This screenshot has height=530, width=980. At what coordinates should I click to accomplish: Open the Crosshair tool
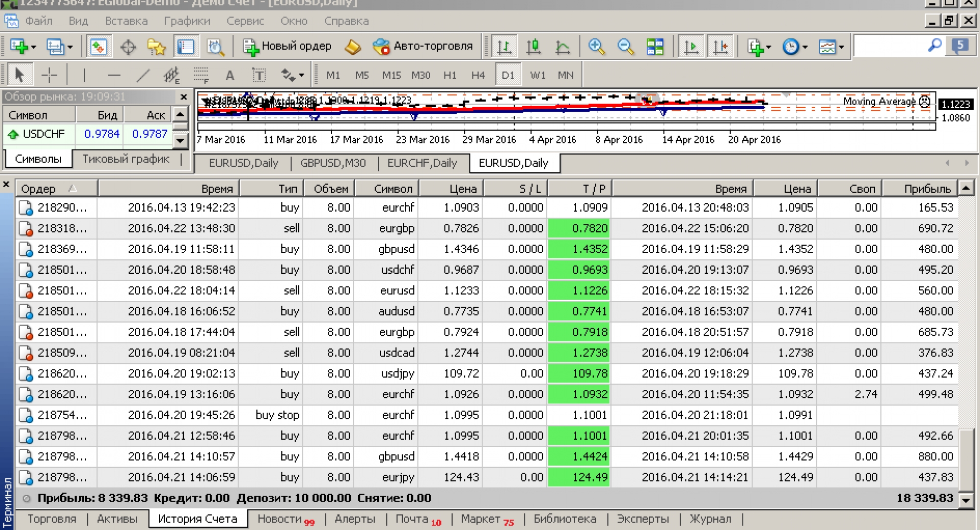[49, 75]
